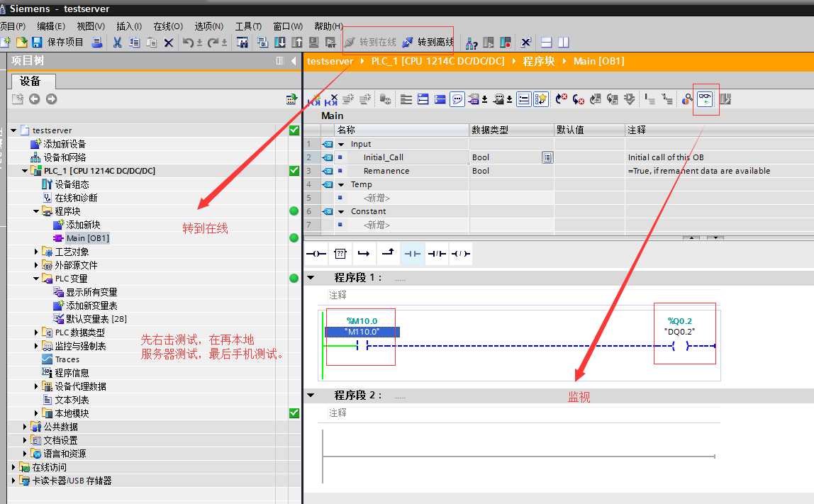This screenshot has height=504, width=814.
Task: Open the 选项(N) menu
Action: 208,26
